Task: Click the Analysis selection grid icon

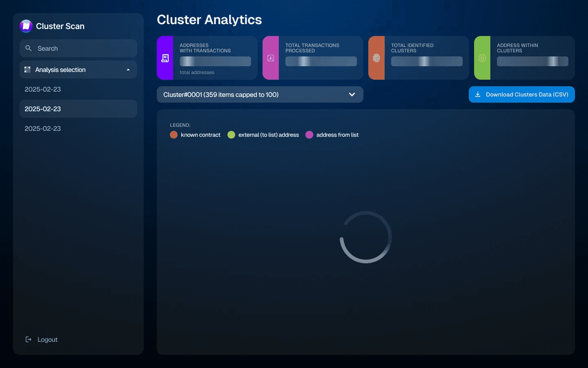Action: point(27,70)
